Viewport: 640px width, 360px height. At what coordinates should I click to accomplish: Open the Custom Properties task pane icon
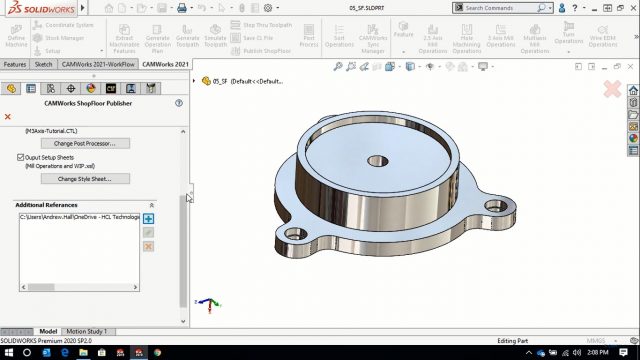pyautogui.click(x=633, y=151)
